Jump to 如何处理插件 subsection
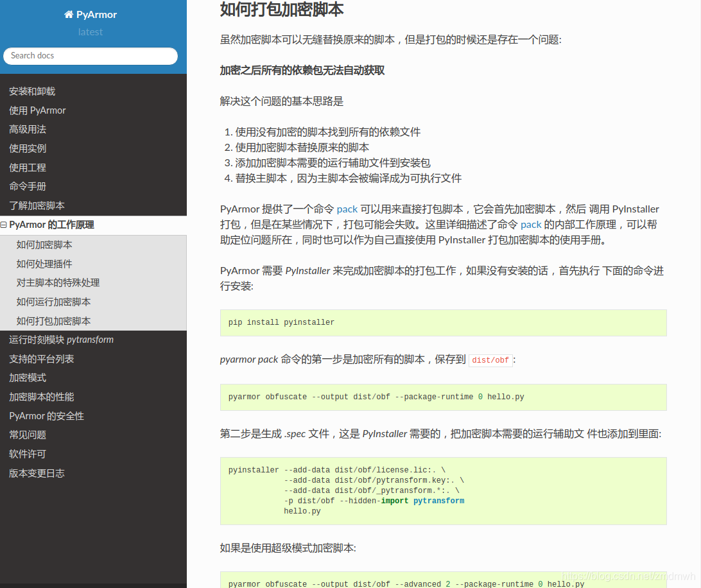This screenshot has height=588, width=701. [44, 264]
